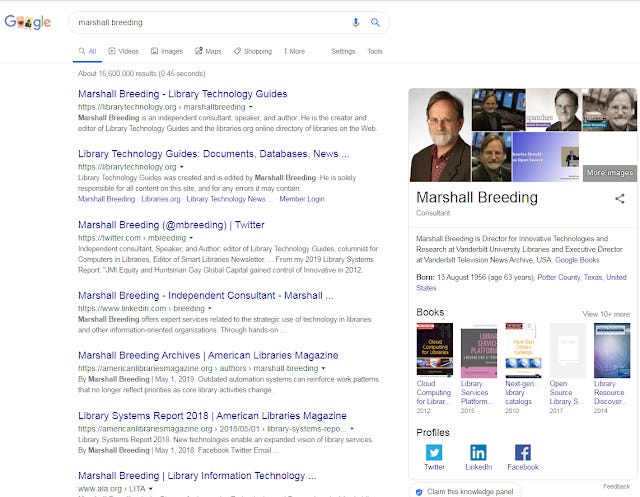Click the share icon in knowledge panel
This screenshot has height=497, width=640.
pyautogui.click(x=620, y=199)
